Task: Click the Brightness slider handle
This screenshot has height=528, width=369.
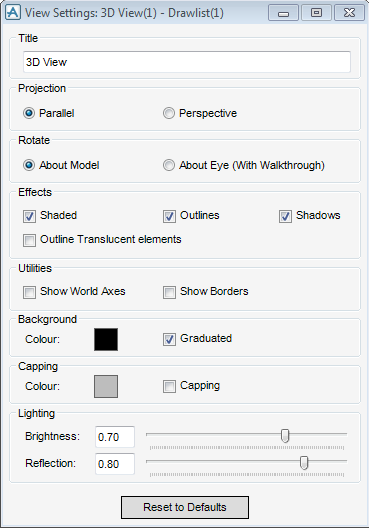Action: (285, 436)
